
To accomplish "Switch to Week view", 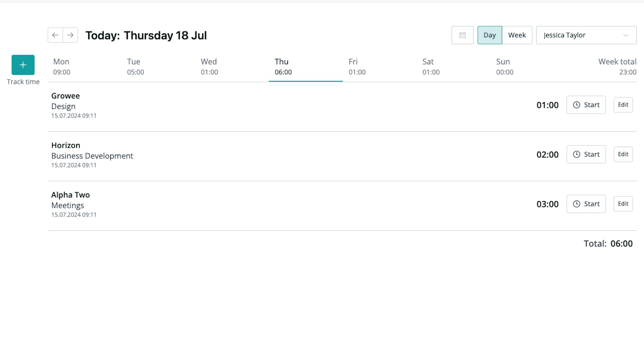I will click(x=517, y=35).
